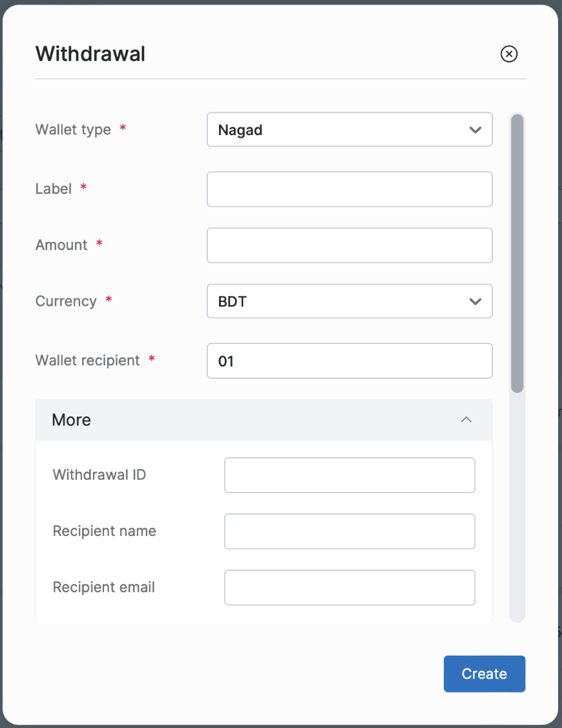
Task: Collapse the More section using its chevron
Action: pos(466,420)
